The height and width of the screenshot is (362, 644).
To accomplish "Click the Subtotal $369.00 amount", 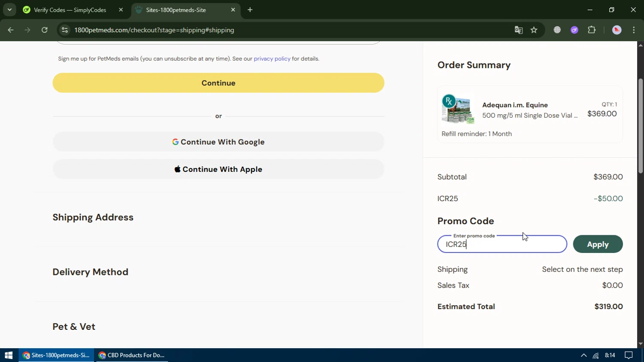I will [x=608, y=177].
